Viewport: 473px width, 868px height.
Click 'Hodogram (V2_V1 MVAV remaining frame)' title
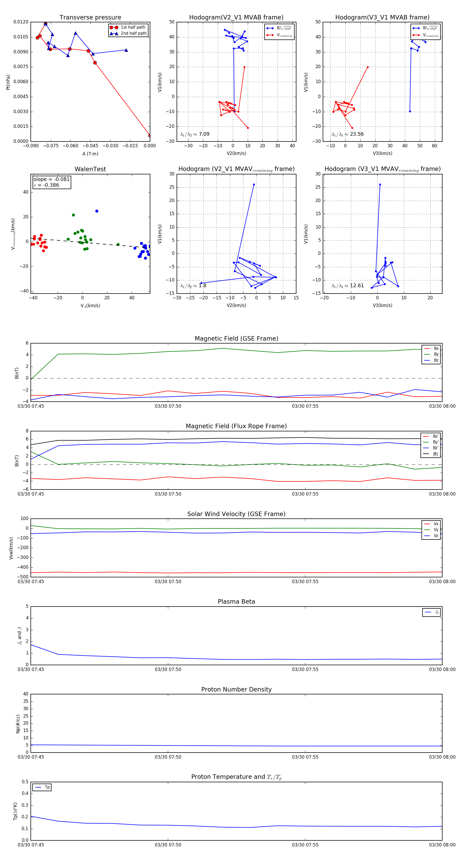[x=236, y=169]
